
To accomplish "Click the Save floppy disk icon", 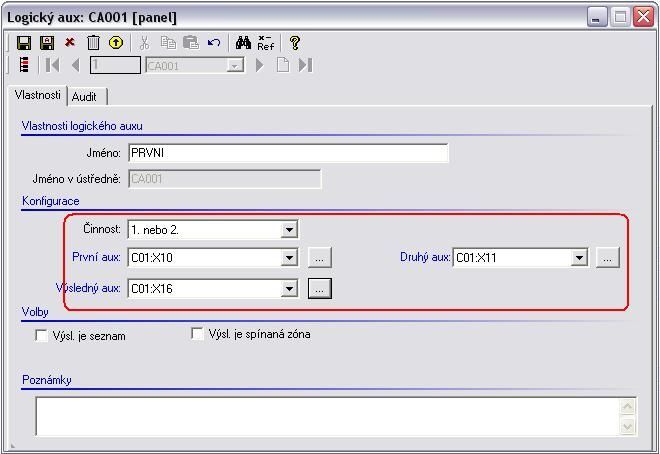I will (25, 43).
